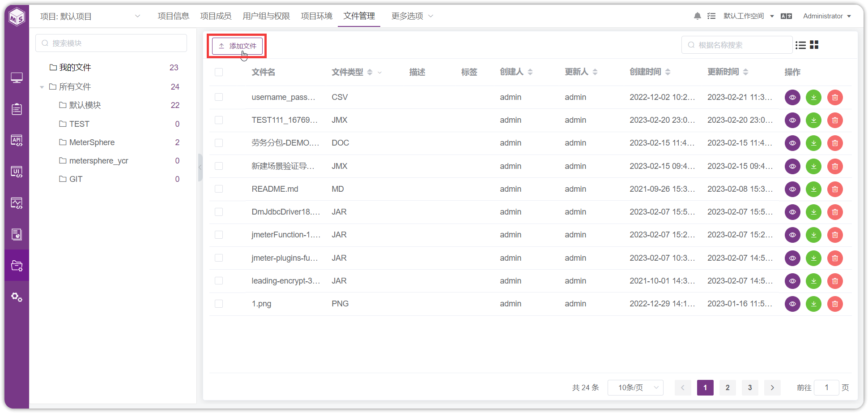Open the 项目信息 tab
Viewport: 868px width, 413px height.
pos(174,16)
